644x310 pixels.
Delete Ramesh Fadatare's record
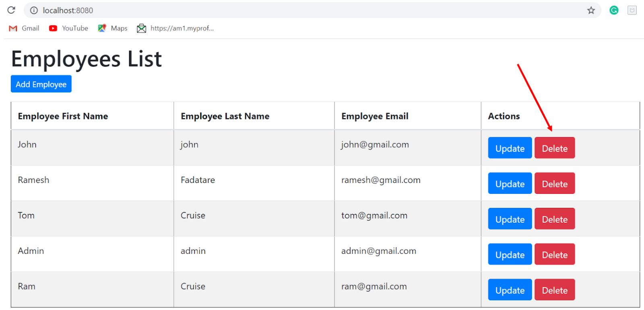pyautogui.click(x=554, y=183)
